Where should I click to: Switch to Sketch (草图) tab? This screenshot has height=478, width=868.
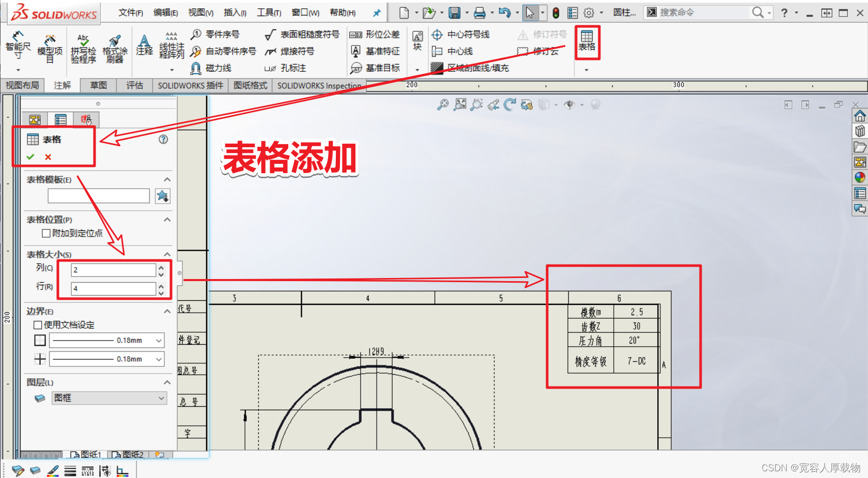99,85
